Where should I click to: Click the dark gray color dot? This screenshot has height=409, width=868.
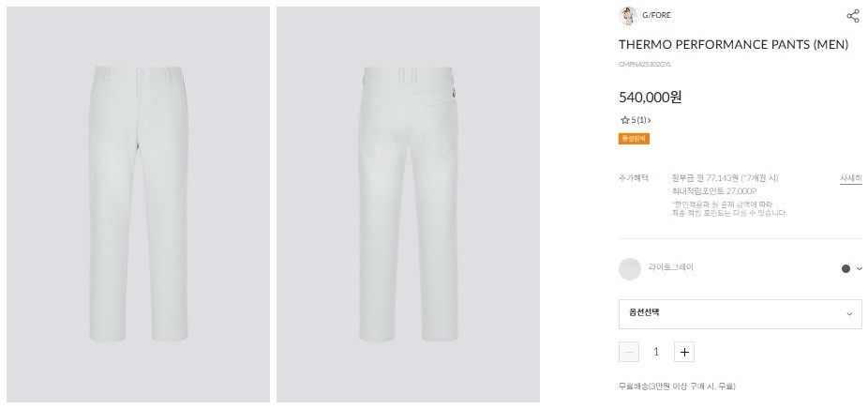(846, 269)
